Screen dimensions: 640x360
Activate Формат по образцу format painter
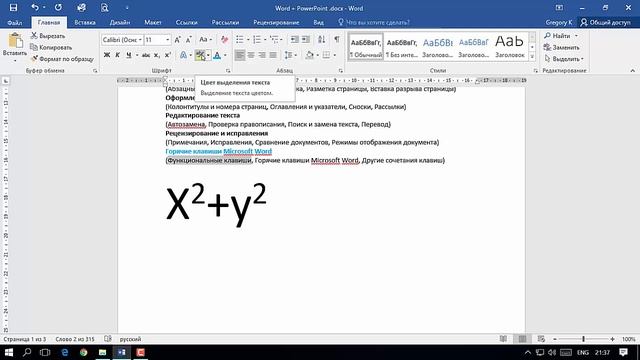(62, 59)
